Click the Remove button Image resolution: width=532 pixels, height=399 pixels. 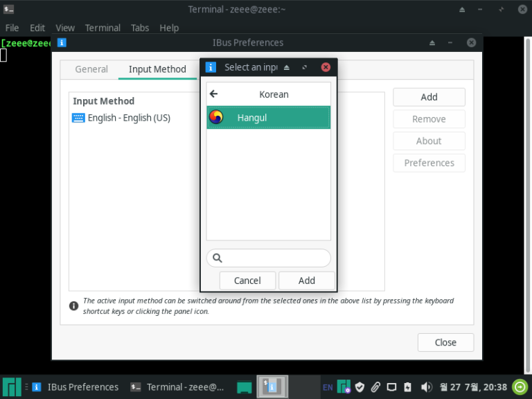[x=429, y=119]
